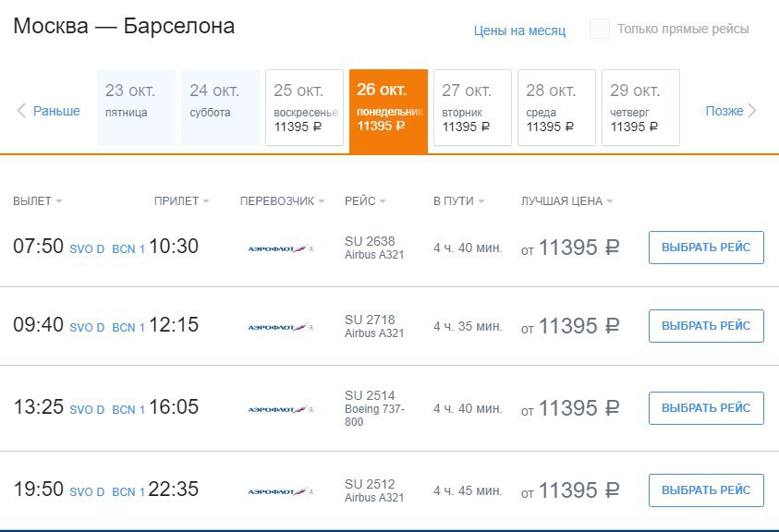Sort flights by РЕЙС column
This screenshot has height=532, width=779.
[x=365, y=201]
